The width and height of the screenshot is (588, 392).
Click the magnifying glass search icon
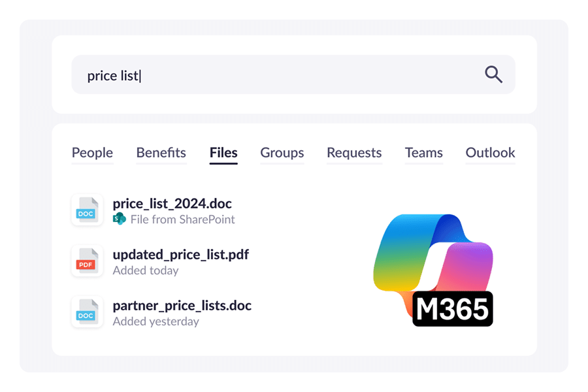[493, 74]
